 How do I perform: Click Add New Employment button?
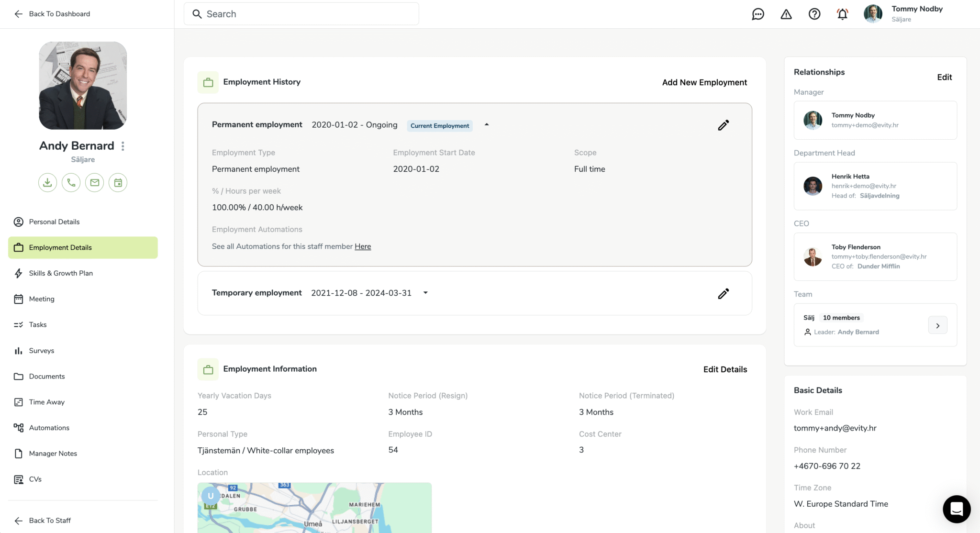pos(704,82)
